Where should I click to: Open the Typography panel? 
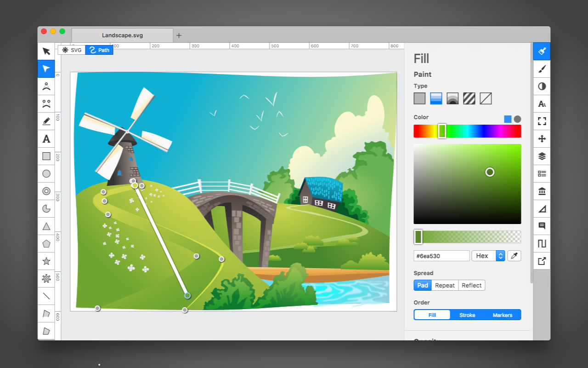[x=542, y=103]
